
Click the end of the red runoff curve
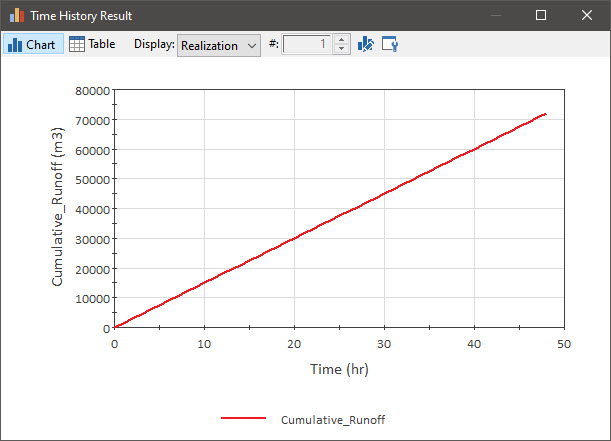tap(545, 114)
